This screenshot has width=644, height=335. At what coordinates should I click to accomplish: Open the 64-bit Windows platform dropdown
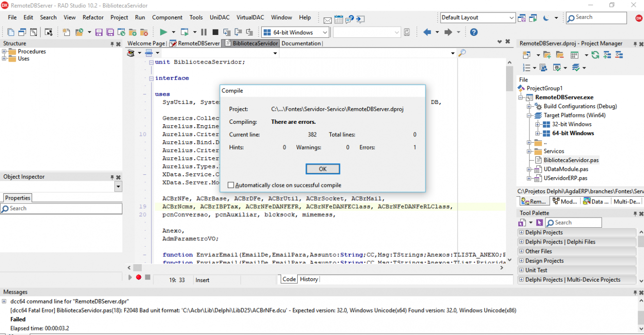(x=324, y=33)
